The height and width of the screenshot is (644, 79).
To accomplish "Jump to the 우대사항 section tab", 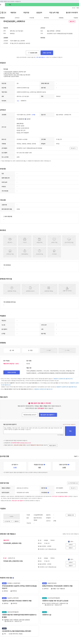I will pyautogui.click(x=32, y=18).
